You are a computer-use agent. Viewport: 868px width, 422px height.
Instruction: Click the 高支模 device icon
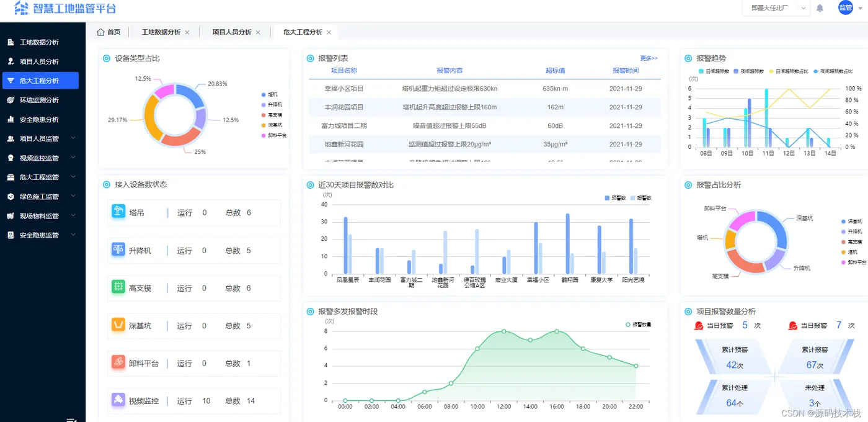pyautogui.click(x=118, y=287)
